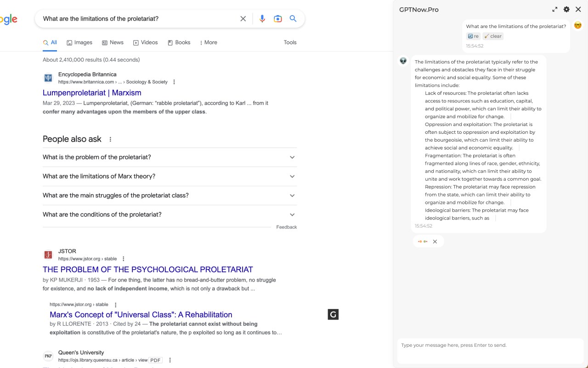
Task: Expand "What are the conditions of the proletariat?"
Action: coord(292,214)
